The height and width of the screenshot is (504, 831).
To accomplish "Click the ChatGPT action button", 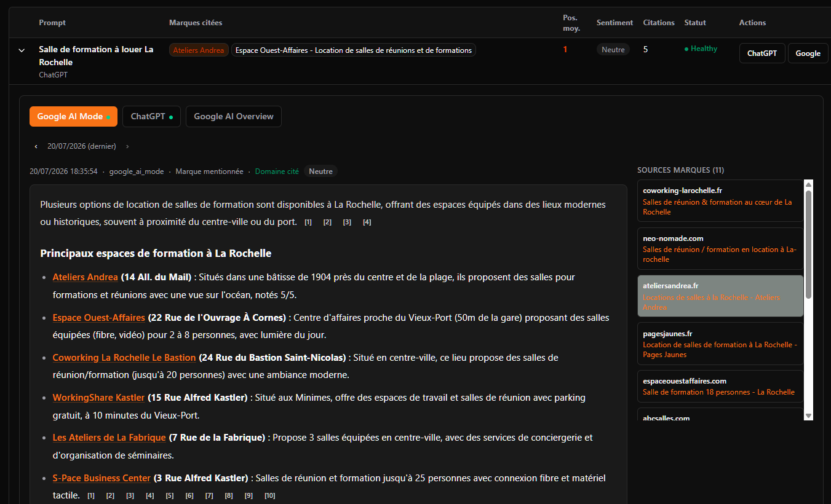I will pos(762,53).
